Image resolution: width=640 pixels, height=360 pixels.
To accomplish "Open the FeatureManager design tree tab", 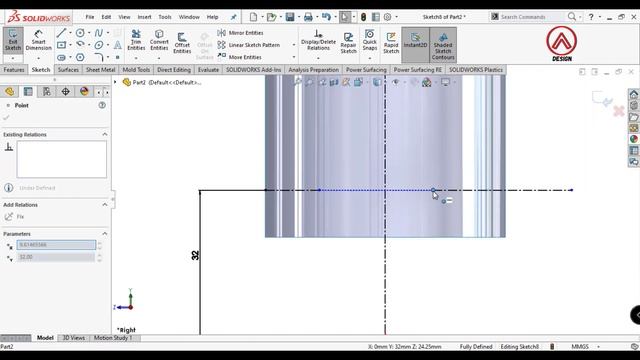I will 9,91.
